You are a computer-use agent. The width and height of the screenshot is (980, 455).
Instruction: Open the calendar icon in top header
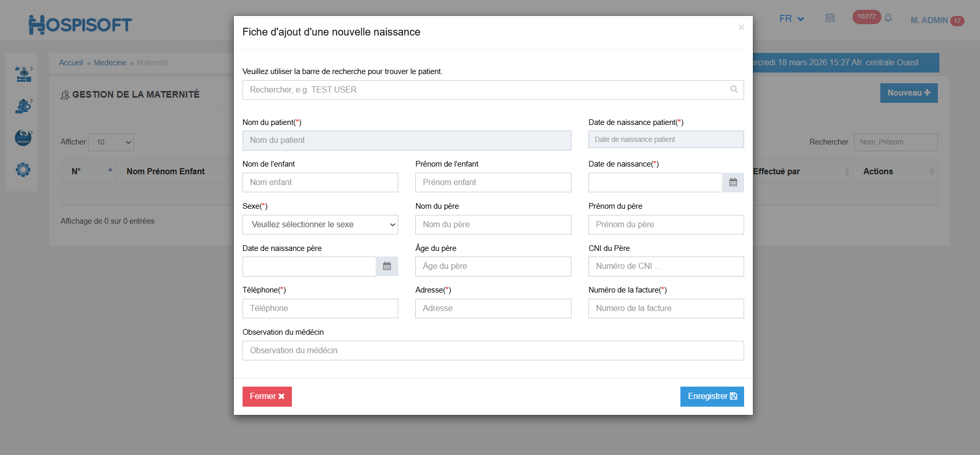coord(830,18)
